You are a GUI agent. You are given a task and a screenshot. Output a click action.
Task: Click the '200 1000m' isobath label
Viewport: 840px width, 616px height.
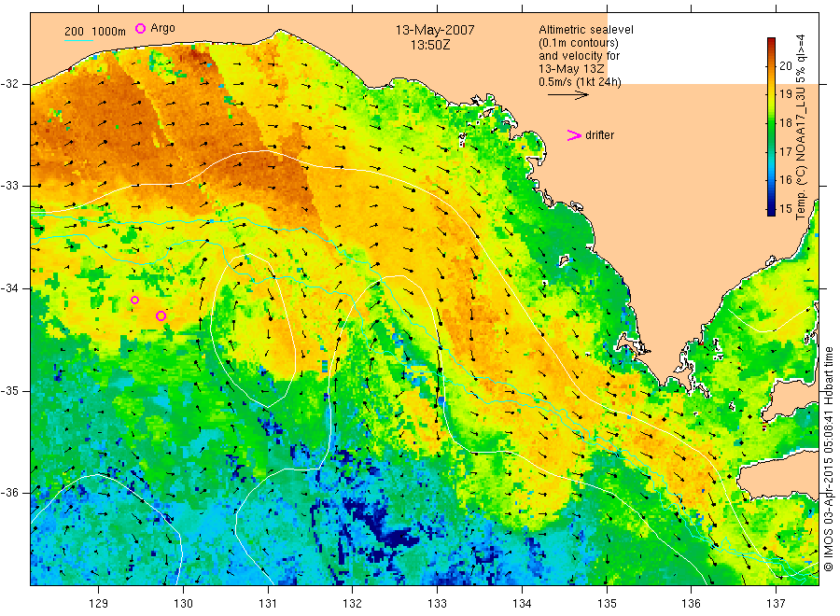(95, 32)
